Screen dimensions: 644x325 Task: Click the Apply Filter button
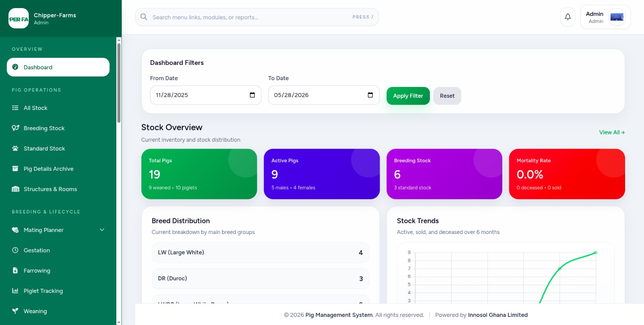pos(408,96)
